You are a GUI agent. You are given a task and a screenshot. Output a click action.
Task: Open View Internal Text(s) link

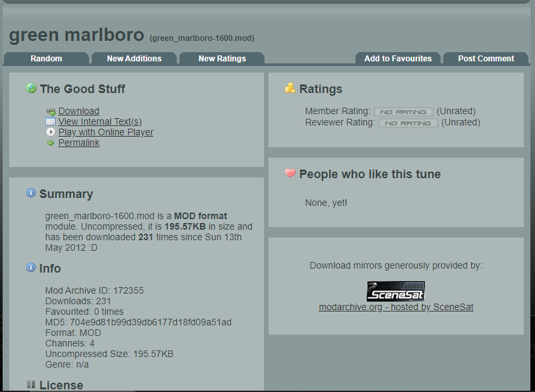click(x=100, y=121)
